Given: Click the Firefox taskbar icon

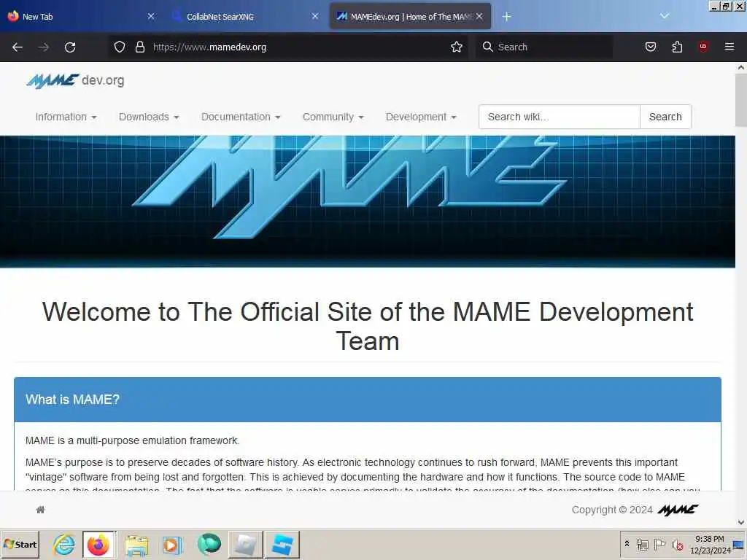Looking at the screenshot, I should tap(98, 545).
